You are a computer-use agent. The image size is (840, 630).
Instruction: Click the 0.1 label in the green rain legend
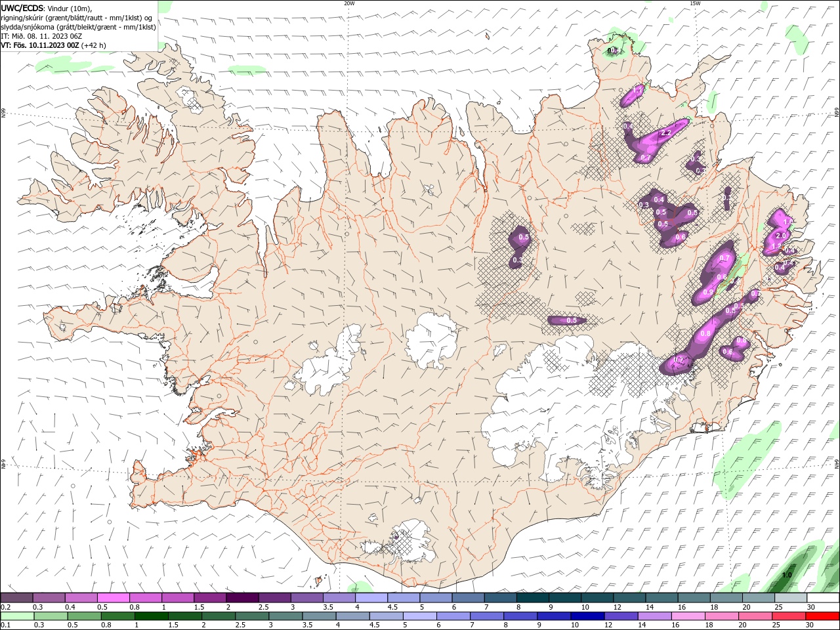5,625
